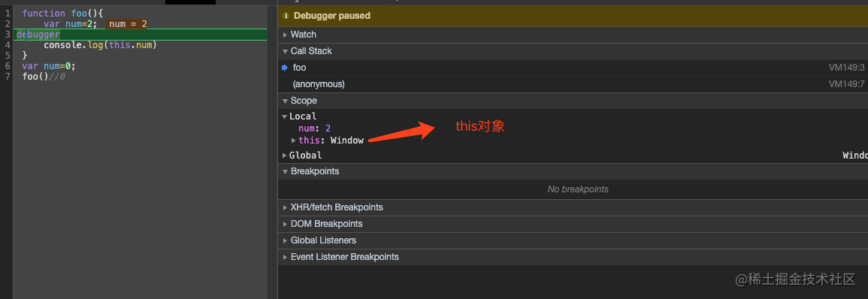Viewport: 868px width, 299px height.
Task: Click the inline num = 2 value hint
Action: point(127,24)
